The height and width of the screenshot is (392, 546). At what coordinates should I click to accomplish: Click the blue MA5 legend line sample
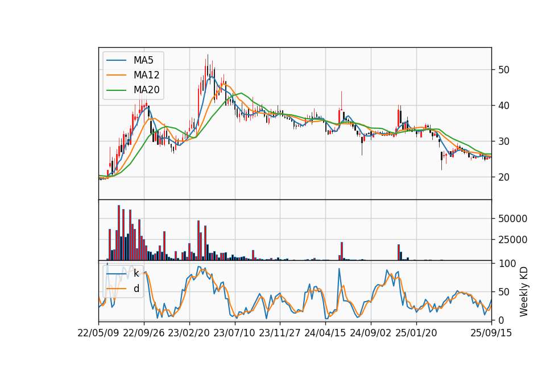tap(116, 60)
